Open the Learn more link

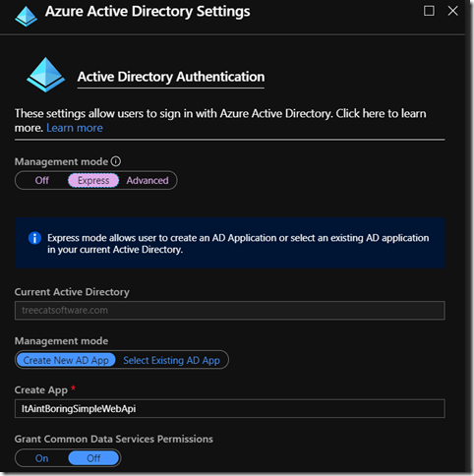point(75,128)
